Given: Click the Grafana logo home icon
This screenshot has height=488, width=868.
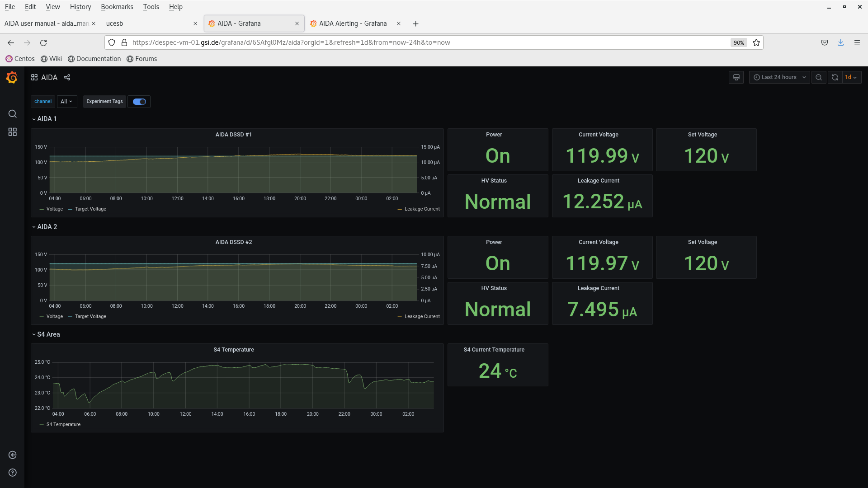Looking at the screenshot, I should coord(12,78).
